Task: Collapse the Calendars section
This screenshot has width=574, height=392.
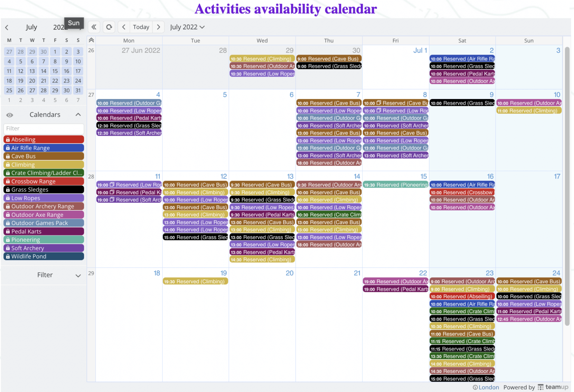Action: 78,115
